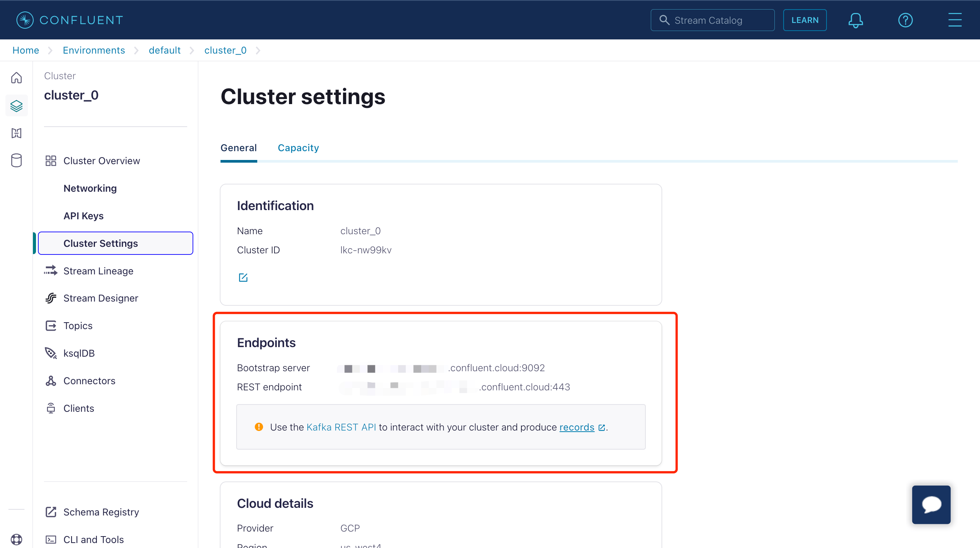Follow the records external link
Screen dimensions: 980x548
[x=577, y=427]
